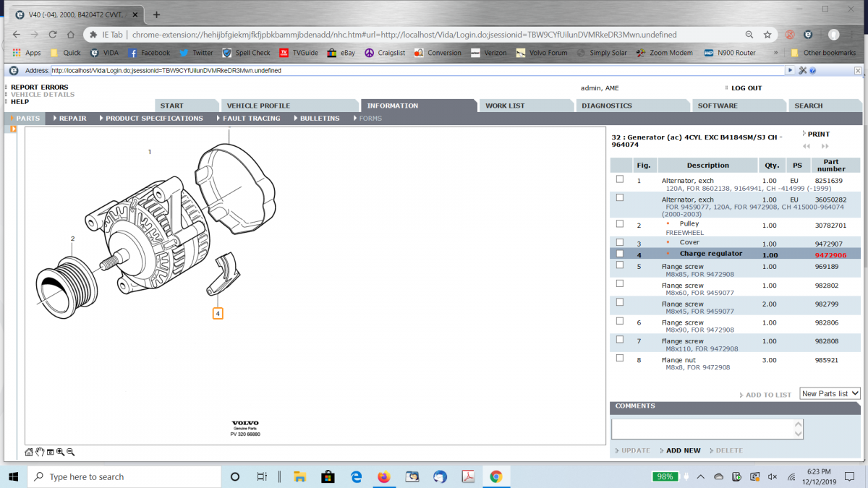
Task: Click the comments box scroll down arrow
Action: click(x=798, y=434)
